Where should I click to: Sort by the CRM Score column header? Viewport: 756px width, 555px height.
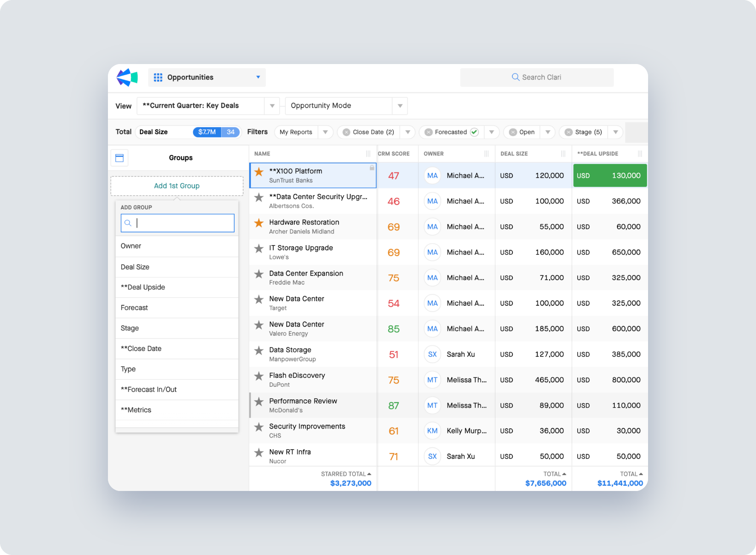coord(394,154)
